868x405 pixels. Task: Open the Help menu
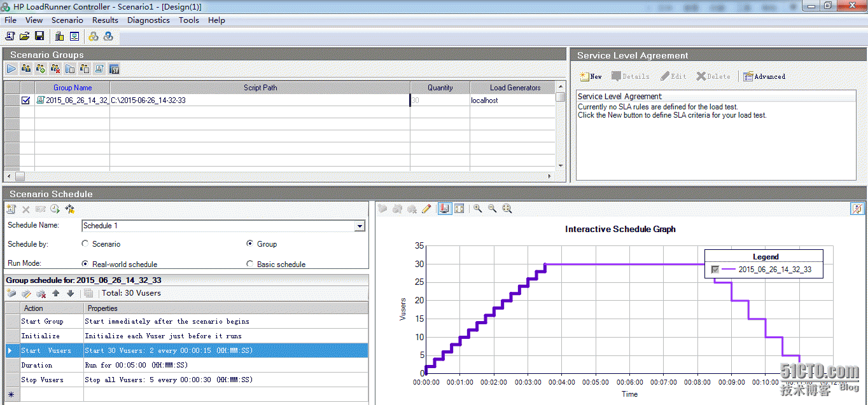tap(216, 20)
